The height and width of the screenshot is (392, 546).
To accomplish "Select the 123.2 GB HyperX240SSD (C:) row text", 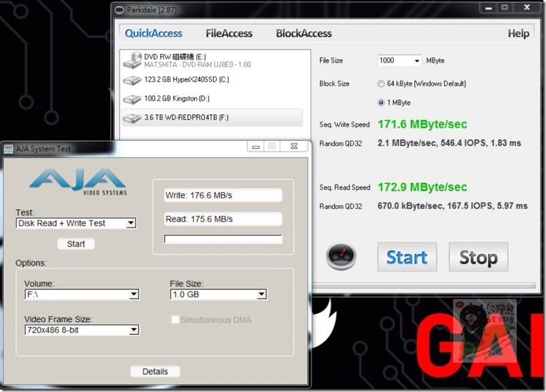I will pos(187,79).
